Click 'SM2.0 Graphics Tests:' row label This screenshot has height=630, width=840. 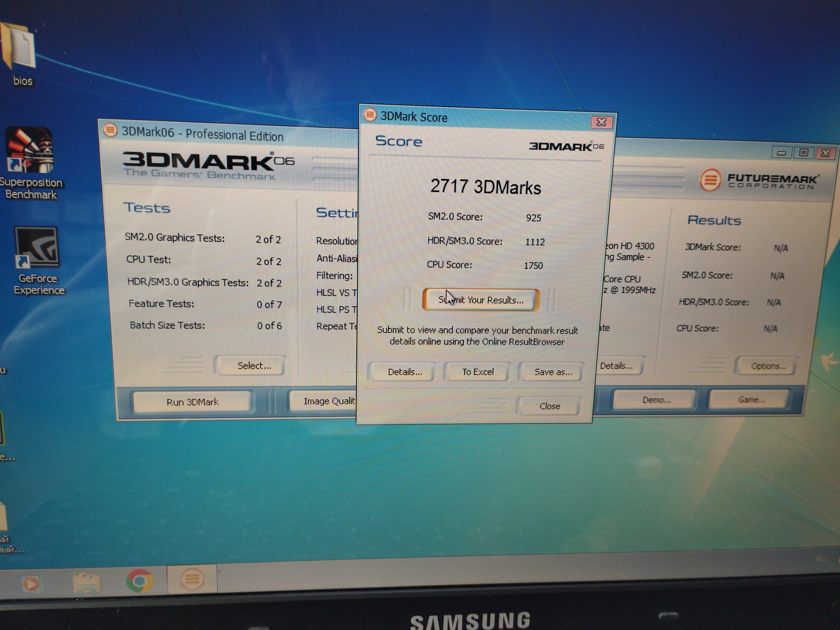(175, 238)
